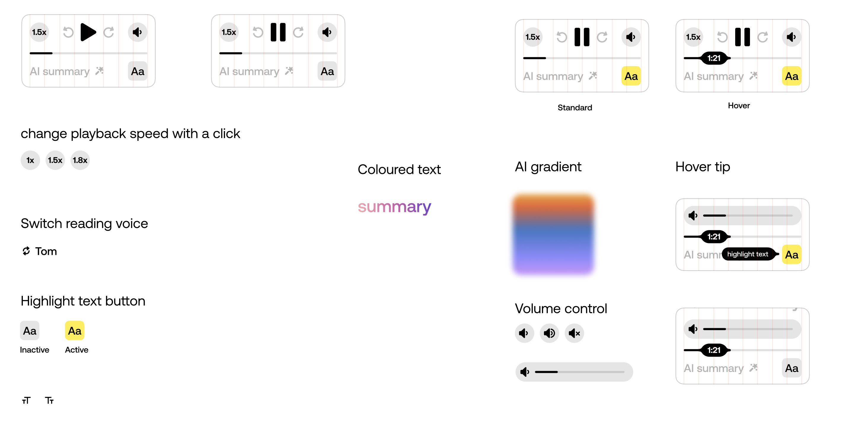
Task: Click the increase text size icon
Action: click(26, 400)
